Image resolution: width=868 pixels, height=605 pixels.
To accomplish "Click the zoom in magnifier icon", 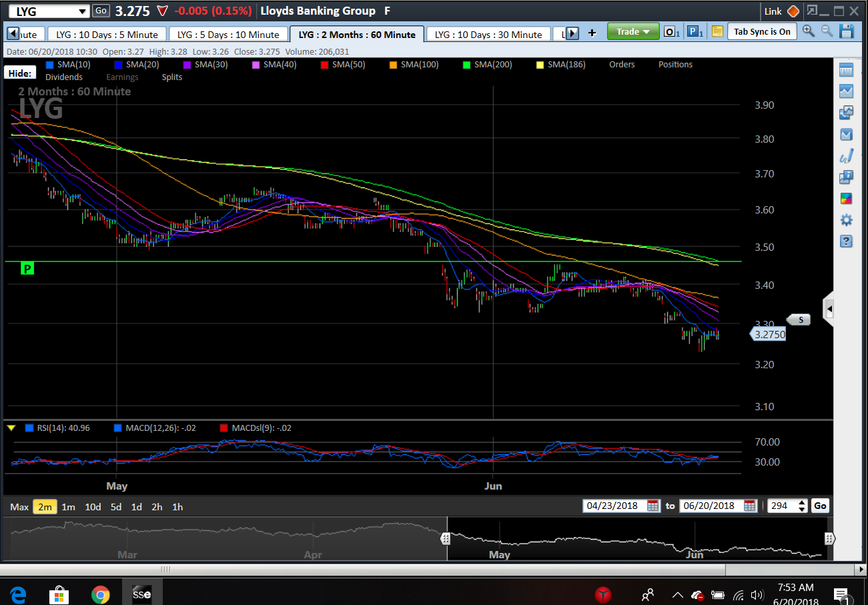I will (809, 31).
